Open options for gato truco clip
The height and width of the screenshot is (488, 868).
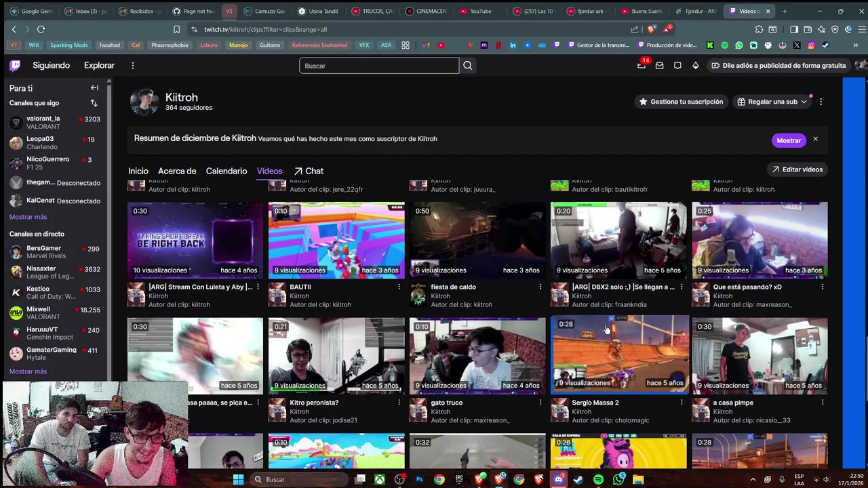540,403
